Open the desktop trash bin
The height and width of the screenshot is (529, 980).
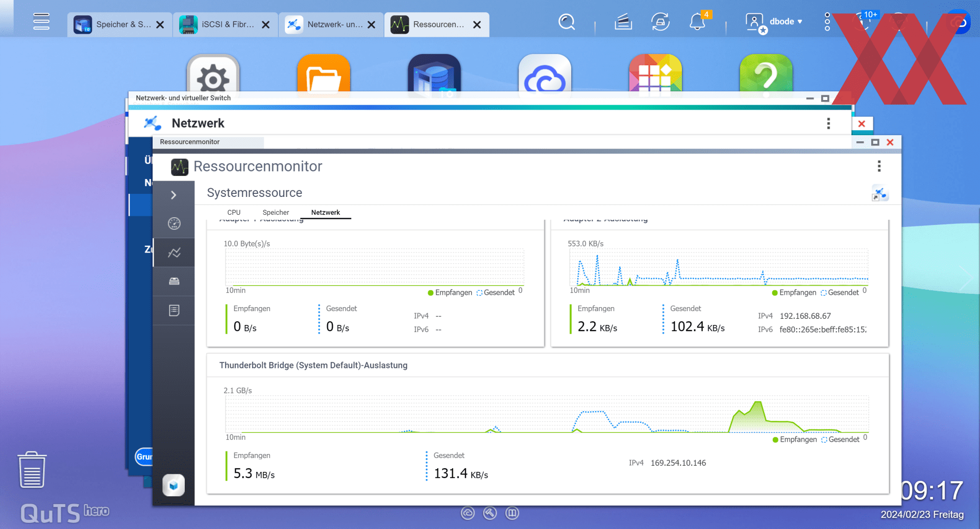32,470
